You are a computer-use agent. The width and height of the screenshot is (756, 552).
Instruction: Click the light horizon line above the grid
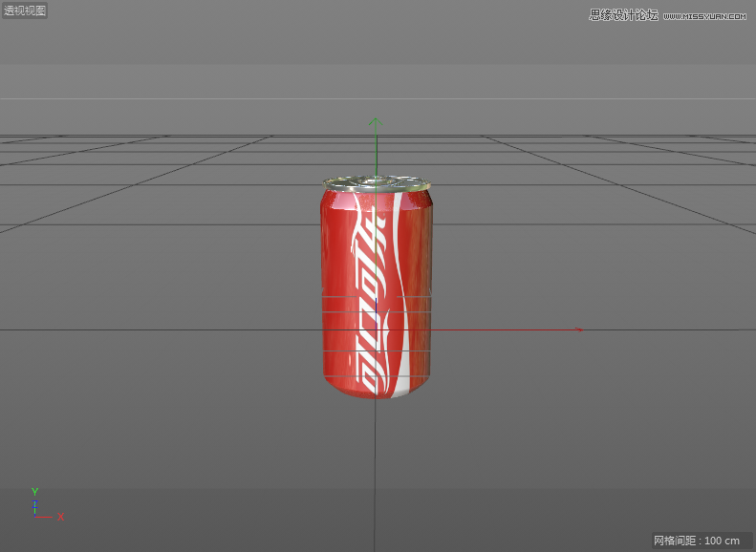(191, 98)
